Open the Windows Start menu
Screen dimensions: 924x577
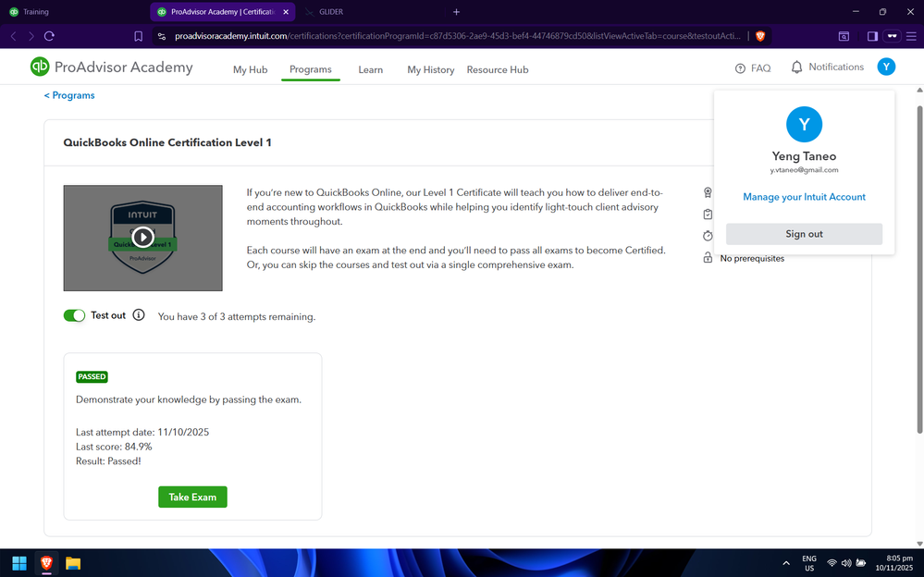[19, 563]
